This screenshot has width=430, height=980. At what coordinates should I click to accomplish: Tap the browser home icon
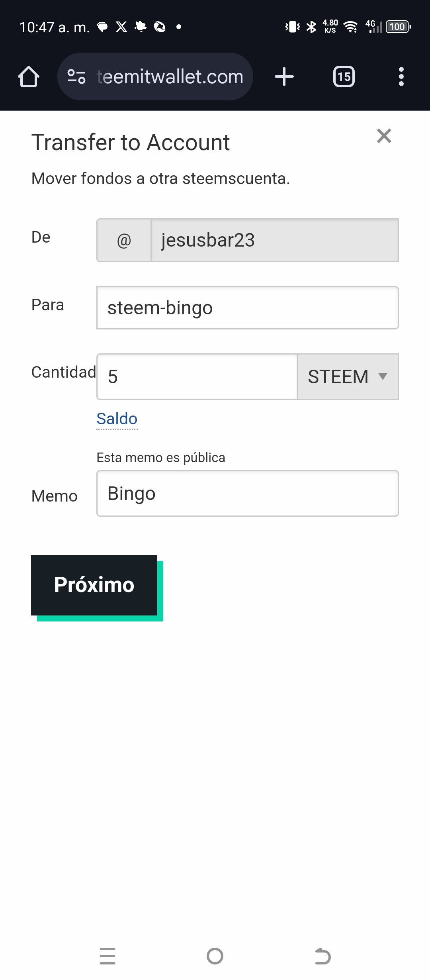point(29,76)
